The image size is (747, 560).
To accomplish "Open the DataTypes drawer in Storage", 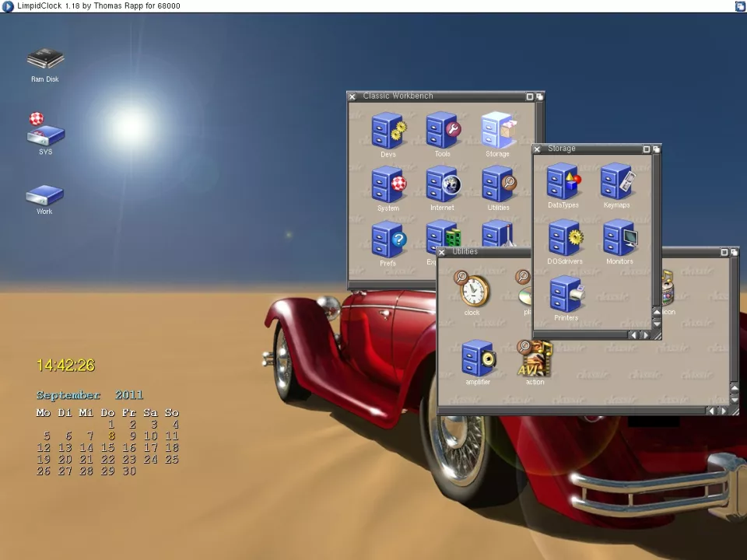I will (563, 182).
